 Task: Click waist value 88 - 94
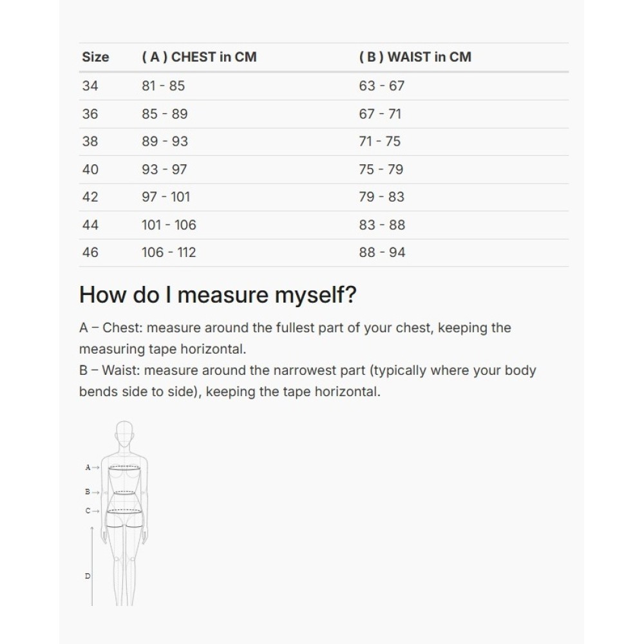(x=382, y=252)
